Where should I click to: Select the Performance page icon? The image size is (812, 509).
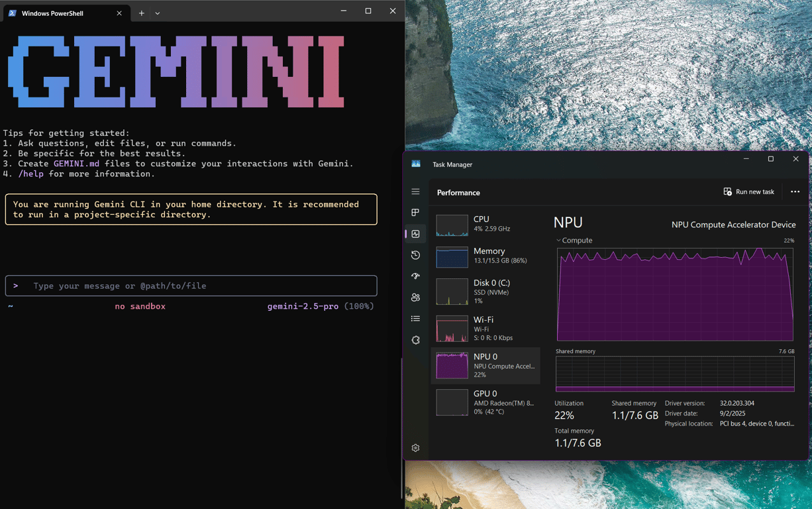pyautogui.click(x=415, y=233)
